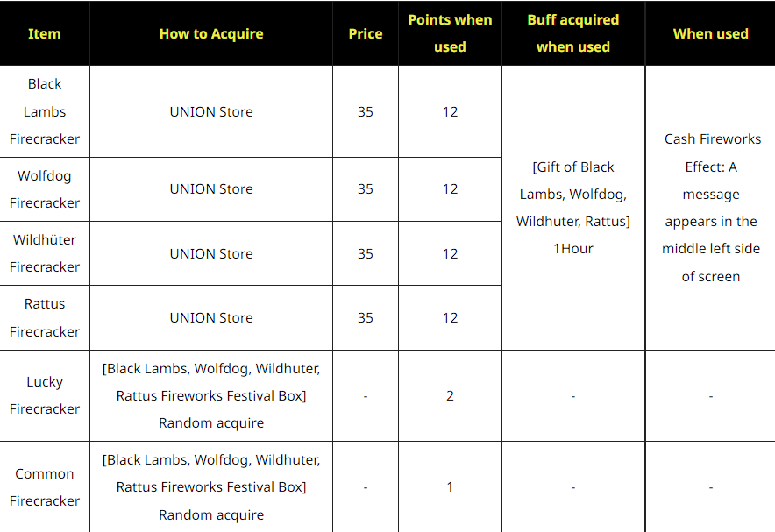Click the Black Lambs Firecracker item cell
This screenshot has width=775, height=532.
pyautogui.click(x=45, y=111)
